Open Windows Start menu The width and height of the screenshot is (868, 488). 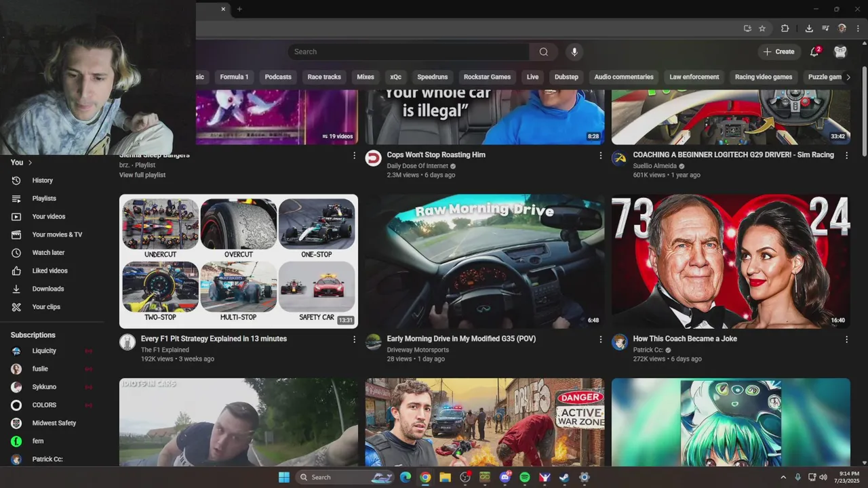(284, 477)
